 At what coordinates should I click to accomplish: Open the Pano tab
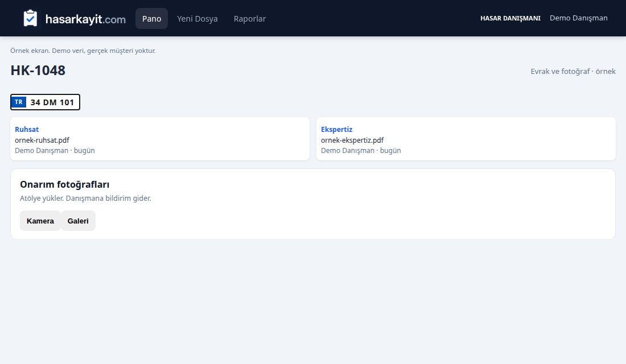point(152,19)
